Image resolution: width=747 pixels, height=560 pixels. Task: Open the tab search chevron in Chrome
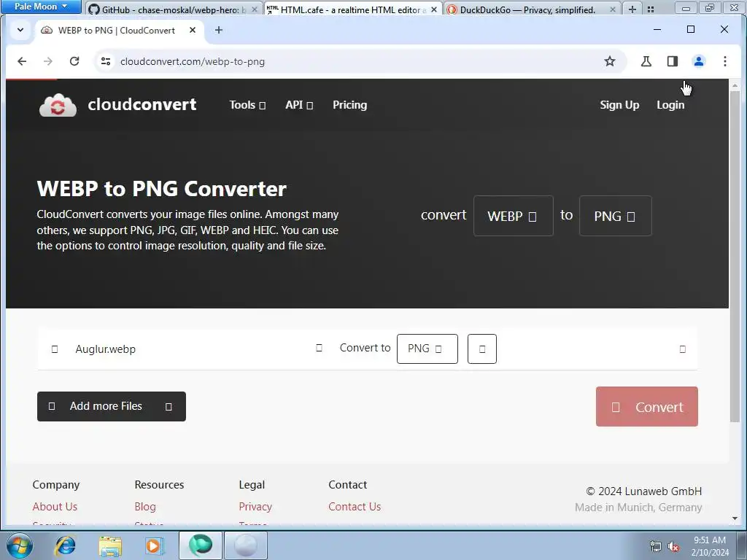pyautogui.click(x=20, y=30)
